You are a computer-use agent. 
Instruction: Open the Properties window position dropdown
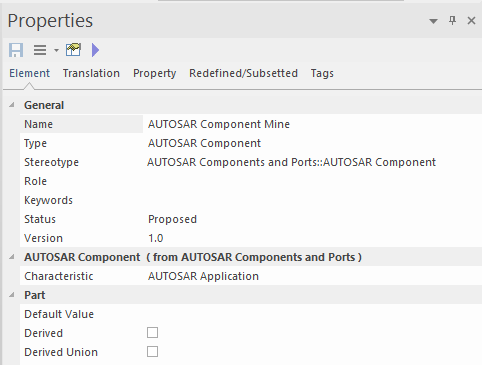pyautogui.click(x=433, y=21)
